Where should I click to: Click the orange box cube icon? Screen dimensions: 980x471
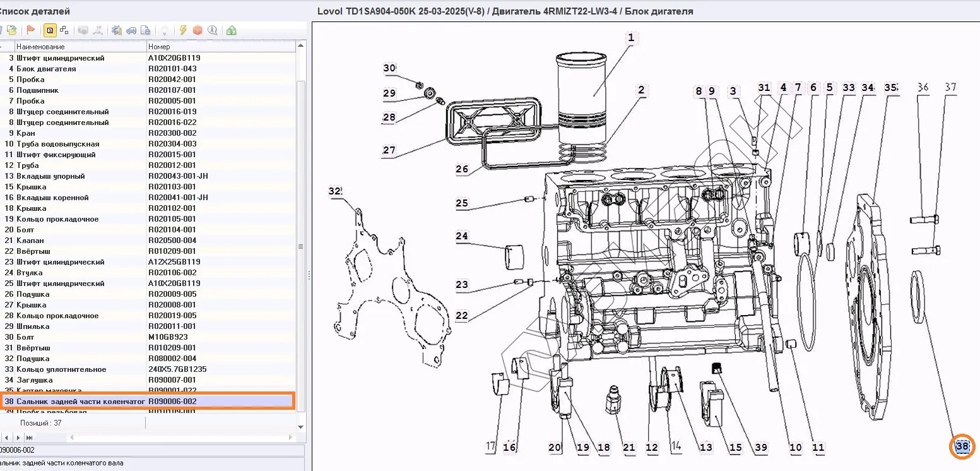click(x=198, y=30)
